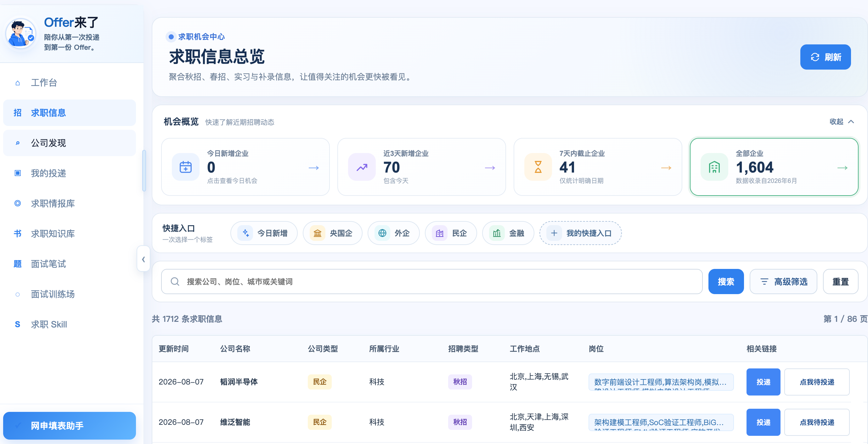The width and height of the screenshot is (868, 444).
Task: Click the arrow in 7天内截止企业 card
Action: pos(666,168)
